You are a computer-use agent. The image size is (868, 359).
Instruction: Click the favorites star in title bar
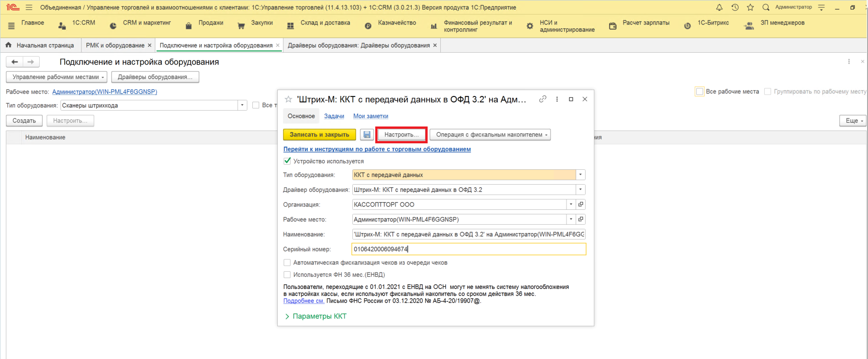[750, 7]
